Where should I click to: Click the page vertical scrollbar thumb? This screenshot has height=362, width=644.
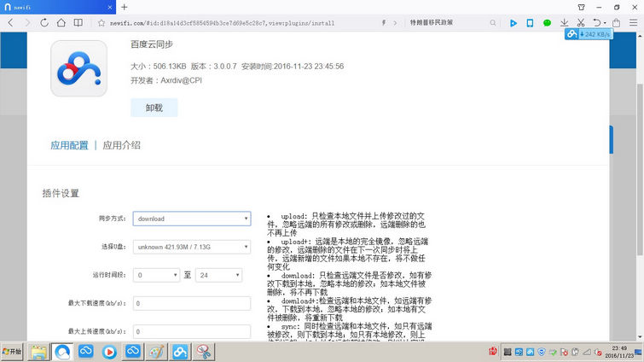(640, 168)
